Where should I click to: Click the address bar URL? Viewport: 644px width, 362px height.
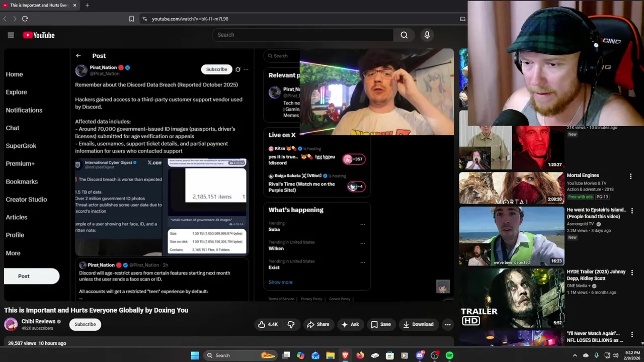point(190,19)
